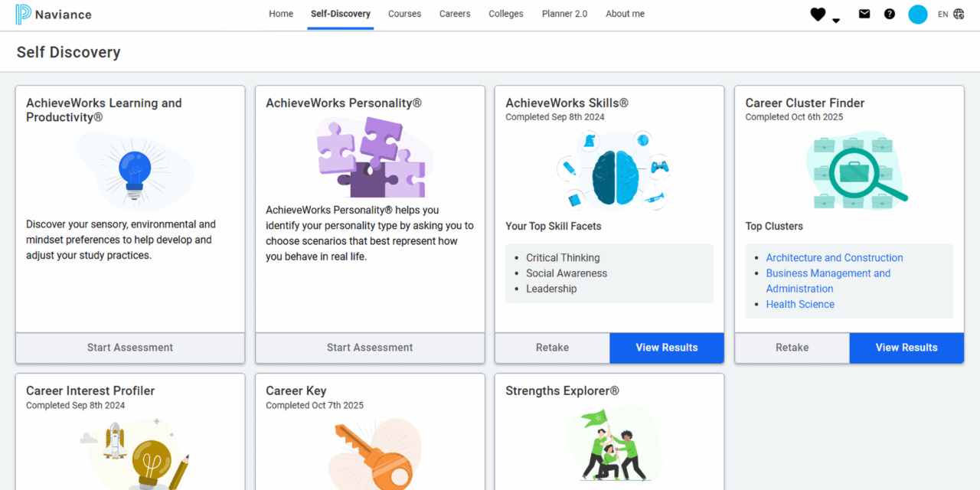
Task: Open the Architecture and Construction link
Action: [835, 258]
